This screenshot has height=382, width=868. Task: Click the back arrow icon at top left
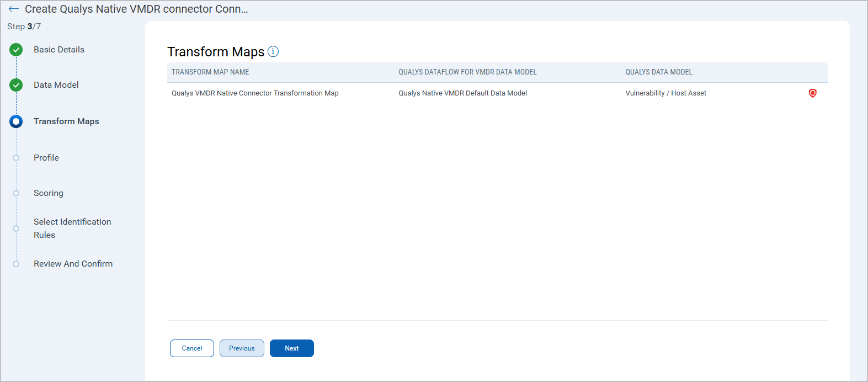coord(14,9)
